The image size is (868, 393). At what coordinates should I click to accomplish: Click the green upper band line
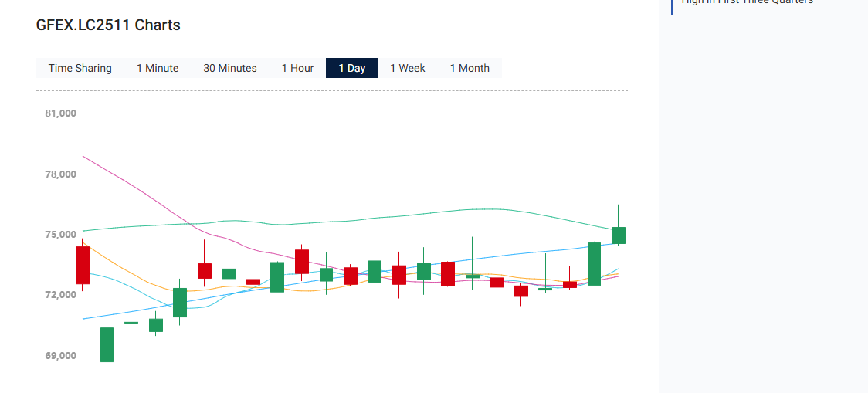coord(309,224)
